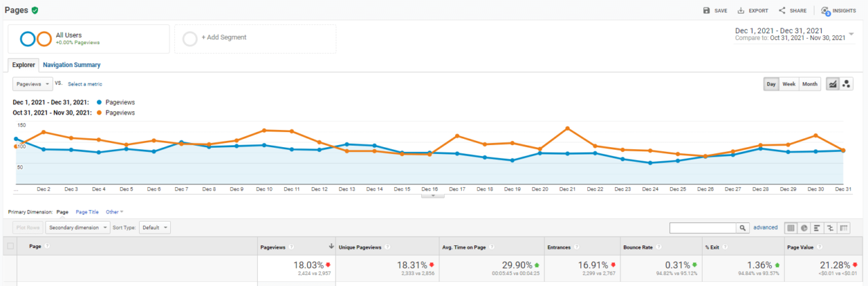Switch to motion chart icon
The image size is (868, 286).
846,84
